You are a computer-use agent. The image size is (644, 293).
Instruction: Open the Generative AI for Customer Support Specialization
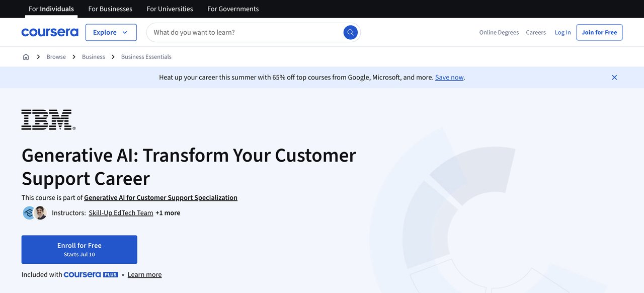[160, 197]
